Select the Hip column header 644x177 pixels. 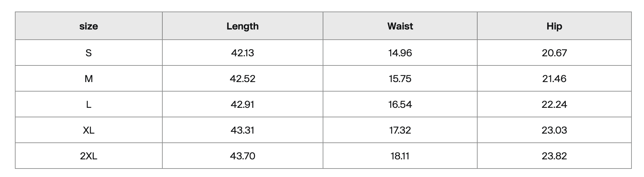(554, 26)
